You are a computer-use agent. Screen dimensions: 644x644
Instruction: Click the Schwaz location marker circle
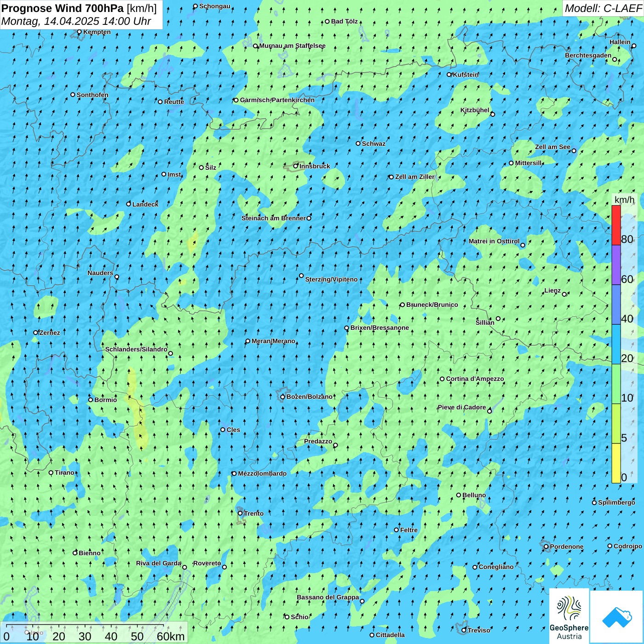(358, 144)
